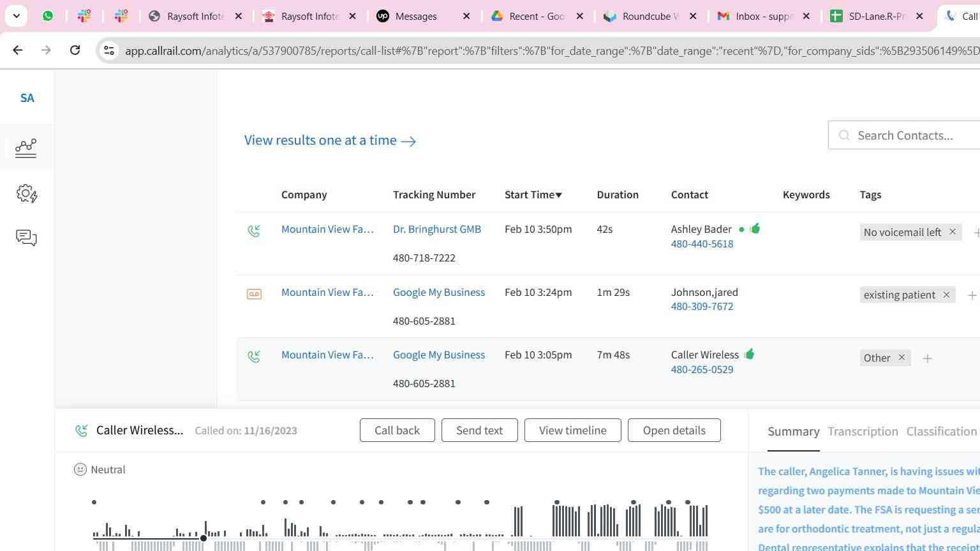Switch to the Gmail Inbox tab
This screenshot has height=551, width=980.
pyautogui.click(x=764, y=16)
